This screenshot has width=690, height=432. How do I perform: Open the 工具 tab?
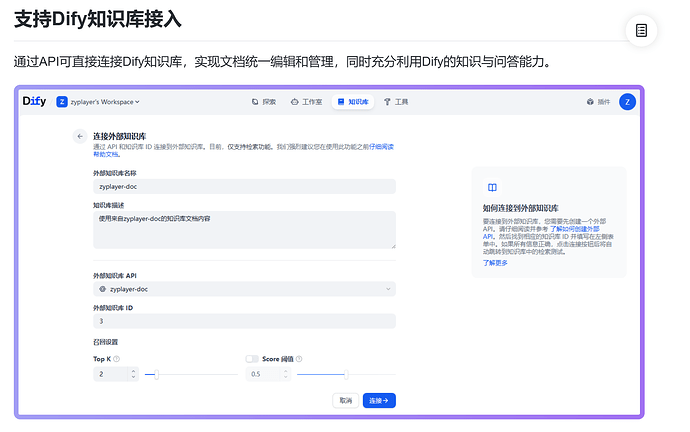point(396,102)
